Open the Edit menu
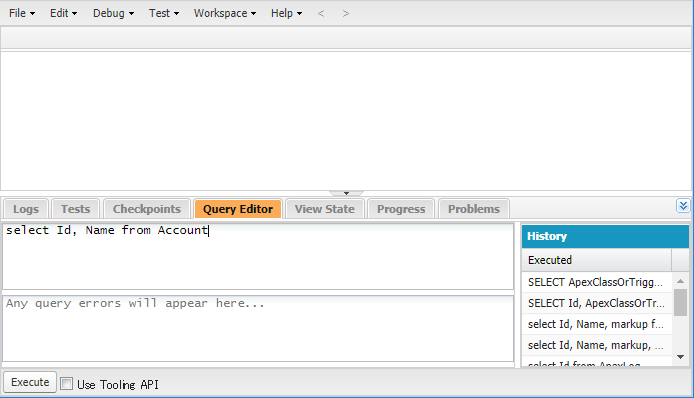694x398 pixels. pyautogui.click(x=63, y=13)
